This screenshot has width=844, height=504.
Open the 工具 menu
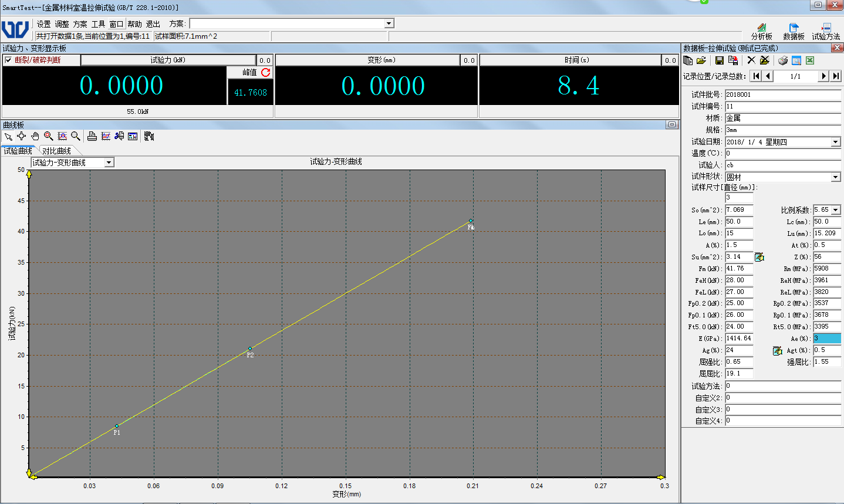tap(98, 24)
